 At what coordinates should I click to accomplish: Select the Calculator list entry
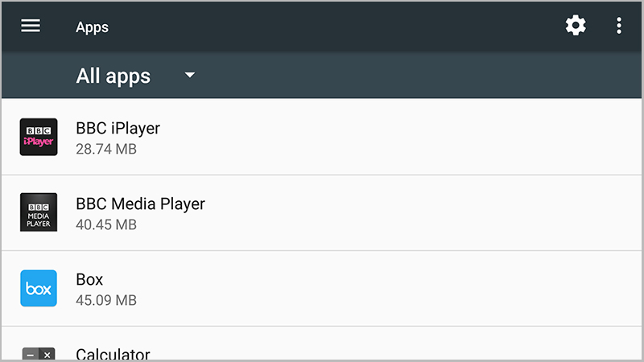click(x=321, y=344)
